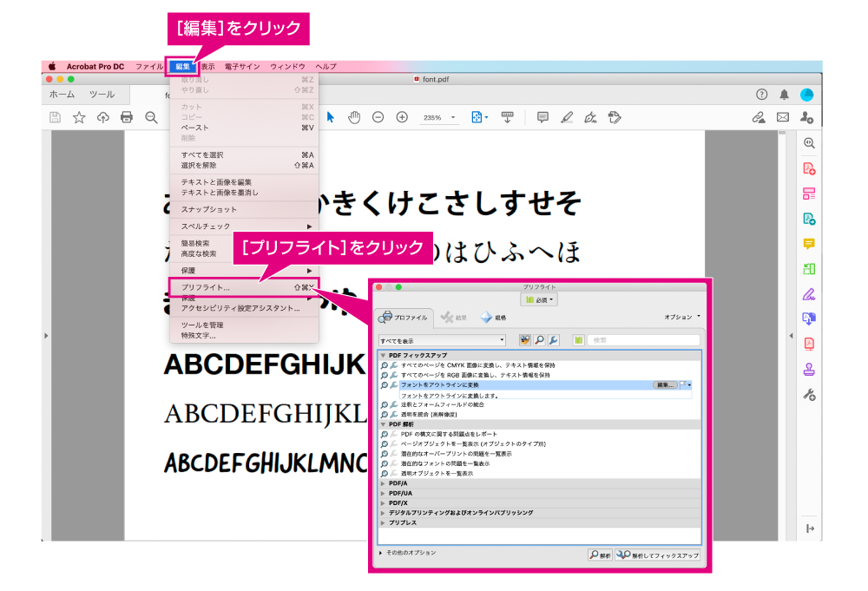Screen dimensions: 868x591
Task: Switch to 規格 tab in Preflight
Action: tap(494, 317)
